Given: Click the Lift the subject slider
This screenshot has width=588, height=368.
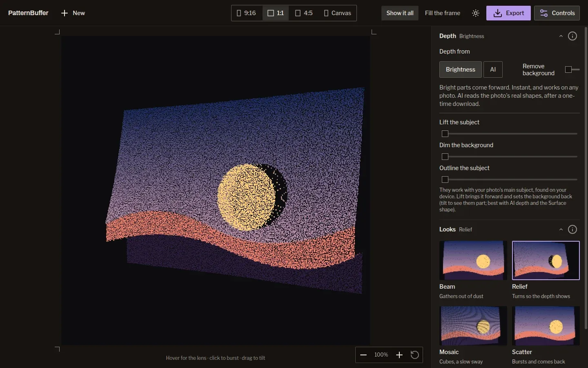Looking at the screenshot, I should (x=510, y=134).
